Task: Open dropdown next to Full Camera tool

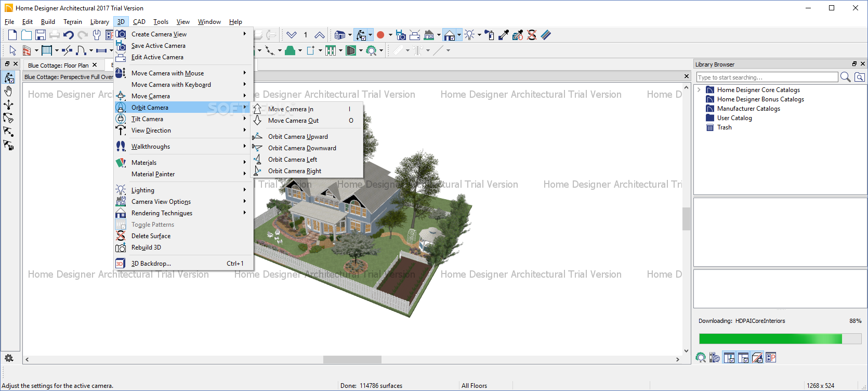Action: pyautogui.click(x=350, y=35)
